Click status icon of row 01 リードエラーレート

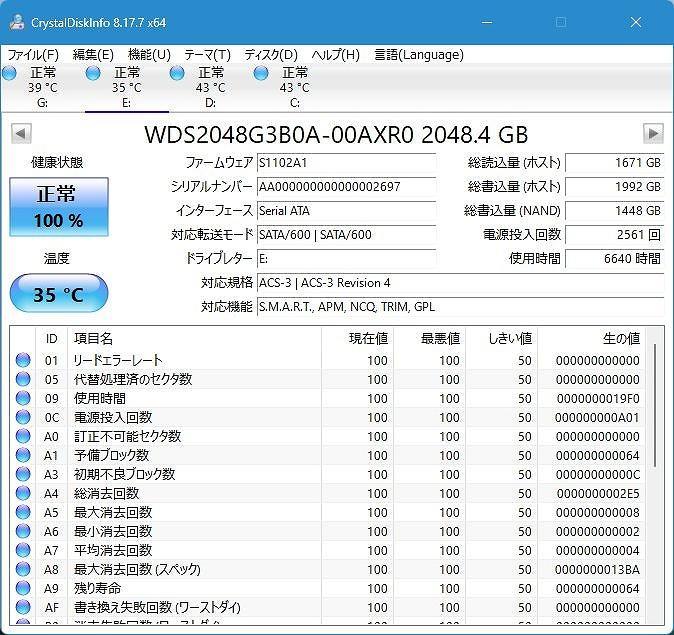pos(23,360)
